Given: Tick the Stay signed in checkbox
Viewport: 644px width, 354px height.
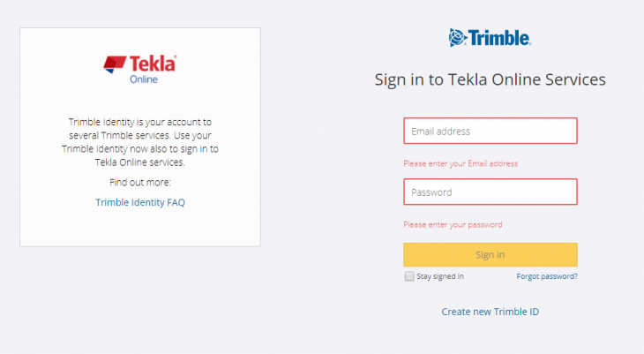Looking at the screenshot, I should point(409,276).
